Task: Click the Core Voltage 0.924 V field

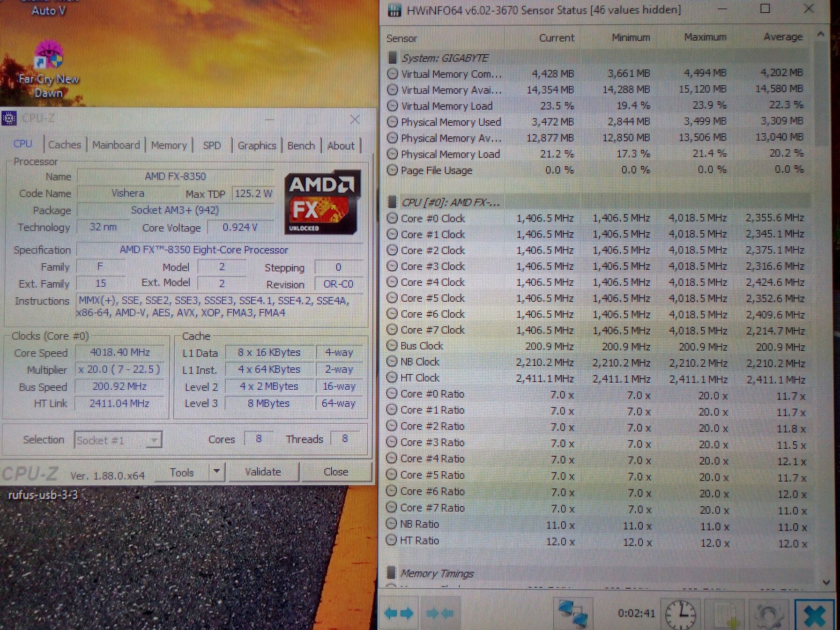Action: click(x=240, y=228)
